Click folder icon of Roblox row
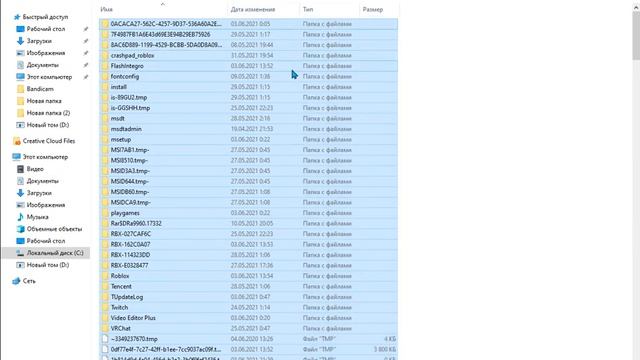The height and width of the screenshot is (360, 640). 105,276
